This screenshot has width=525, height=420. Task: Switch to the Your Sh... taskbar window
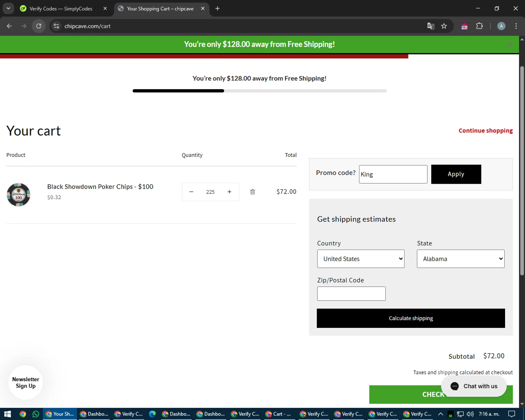click(x=60, y=414)
